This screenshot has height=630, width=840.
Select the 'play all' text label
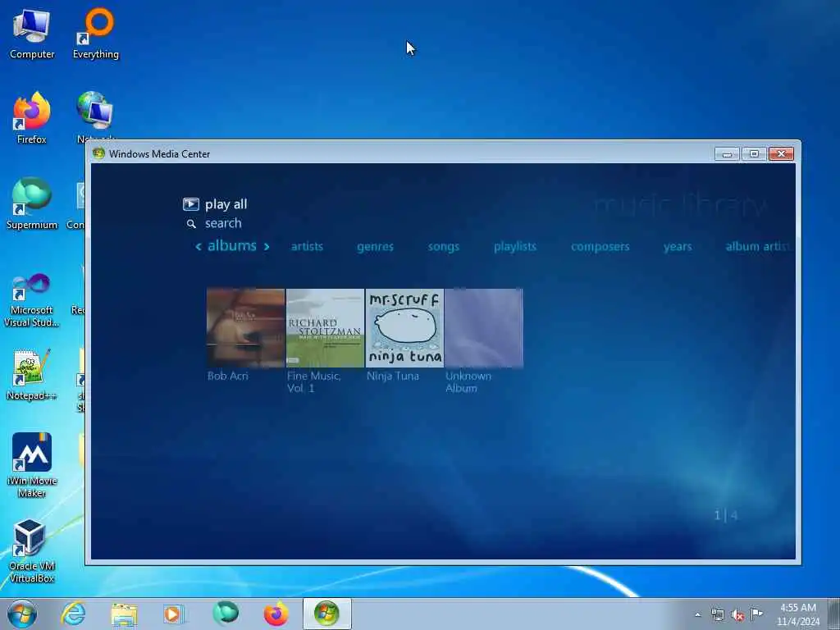click(226, 204)
